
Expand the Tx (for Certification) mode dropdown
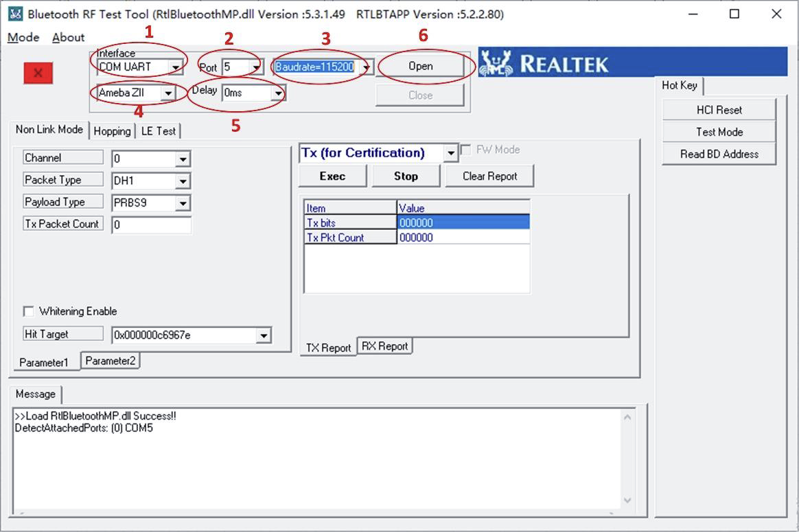pos(450,153)
